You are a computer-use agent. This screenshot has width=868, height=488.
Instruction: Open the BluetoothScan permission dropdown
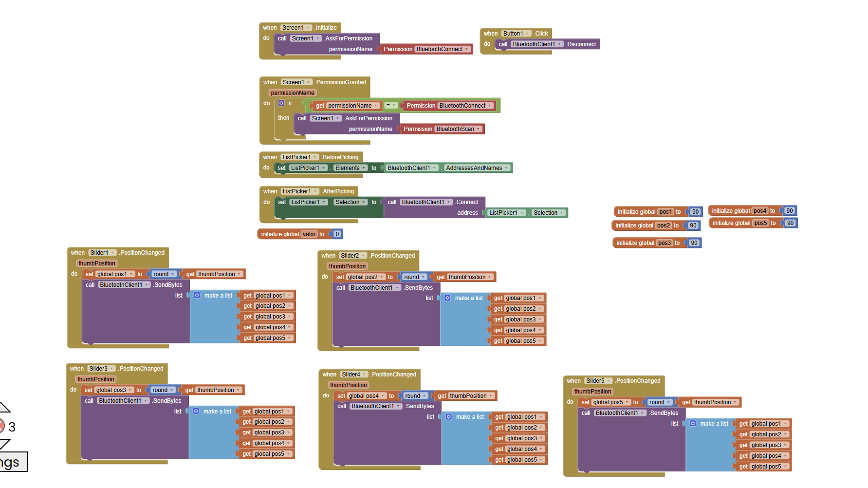click(x=459, y=129)
